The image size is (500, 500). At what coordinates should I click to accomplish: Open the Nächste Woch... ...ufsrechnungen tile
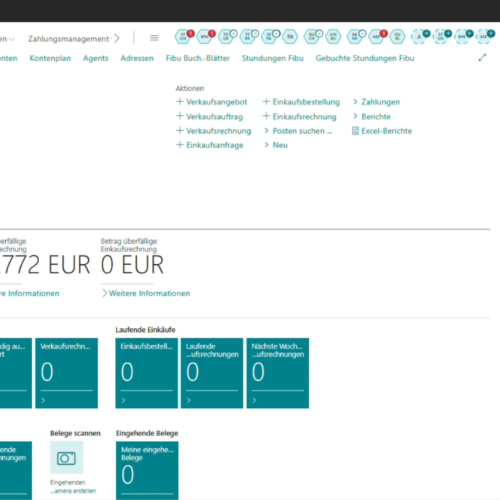[278, 373]
